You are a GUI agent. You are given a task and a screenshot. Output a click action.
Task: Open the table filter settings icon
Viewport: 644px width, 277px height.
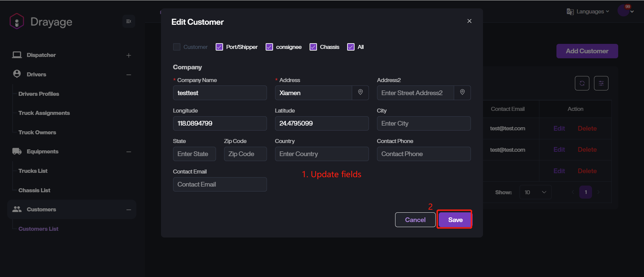click(601, 83)
